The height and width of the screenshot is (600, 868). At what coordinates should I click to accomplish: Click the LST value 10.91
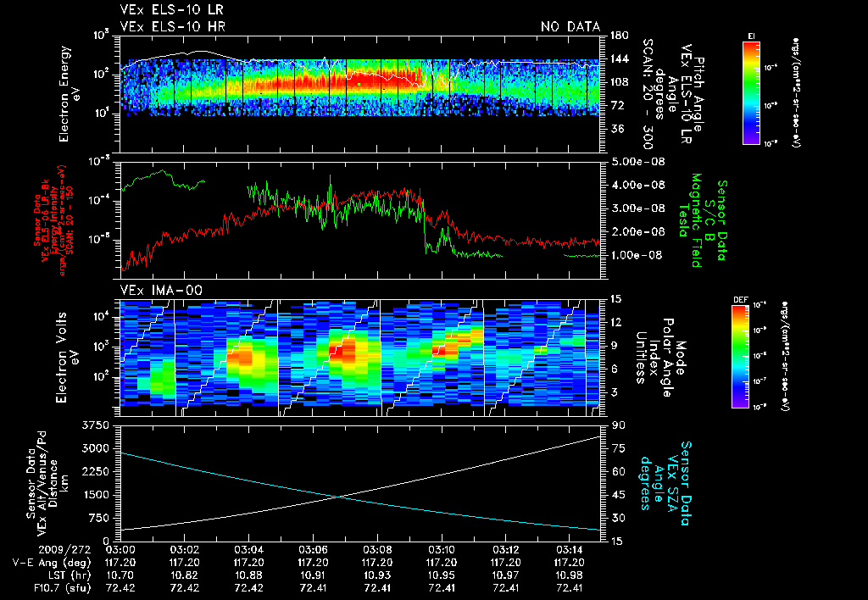(314, 575)
